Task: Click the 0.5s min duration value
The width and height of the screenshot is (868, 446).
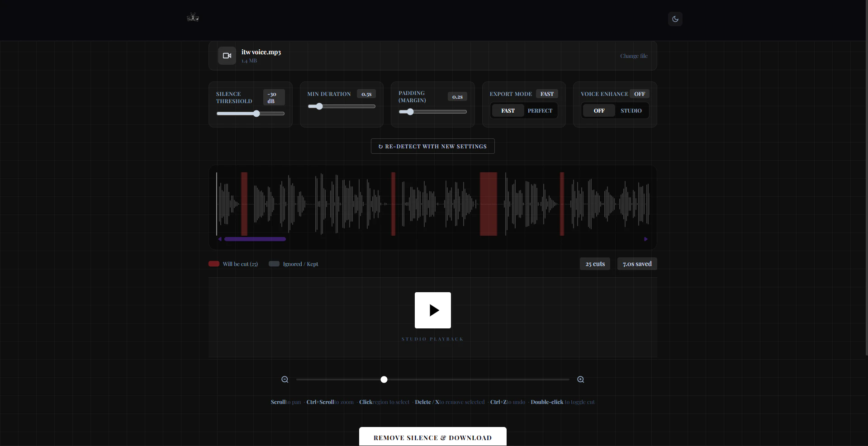Action: click(366, 94)
